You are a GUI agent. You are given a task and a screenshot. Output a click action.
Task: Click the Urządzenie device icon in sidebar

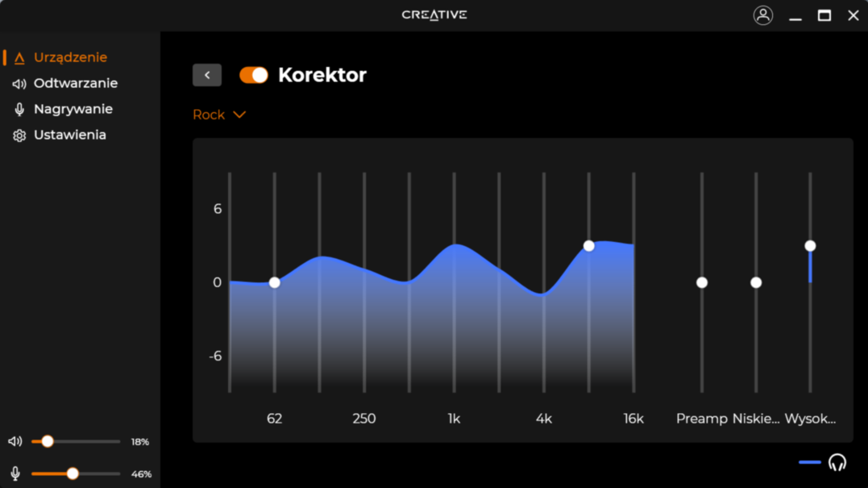coord(19,58)
